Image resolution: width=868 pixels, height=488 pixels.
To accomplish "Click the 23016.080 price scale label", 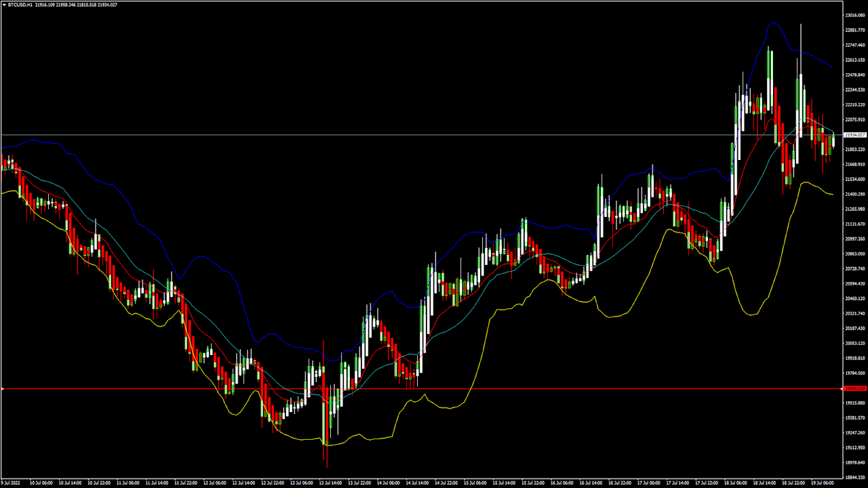I will pos(854,15).
